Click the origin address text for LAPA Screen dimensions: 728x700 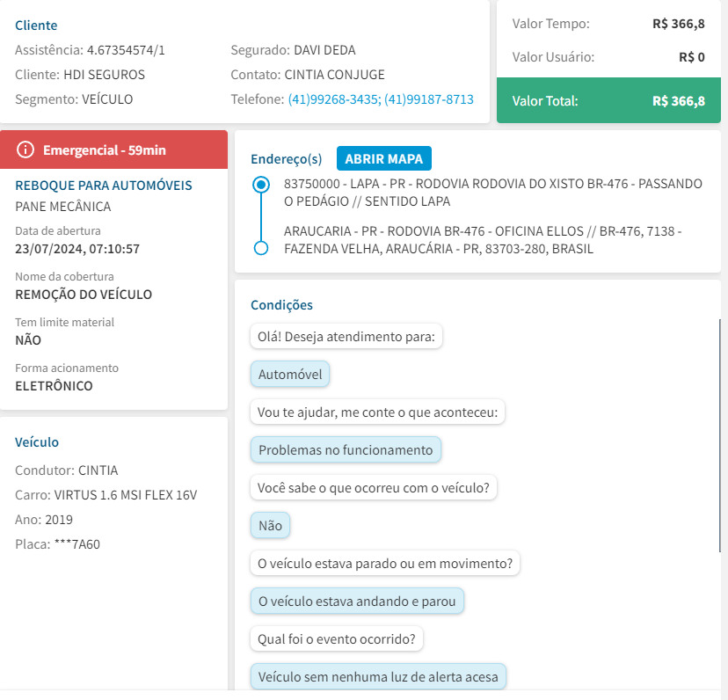click(x=492, y=193)
